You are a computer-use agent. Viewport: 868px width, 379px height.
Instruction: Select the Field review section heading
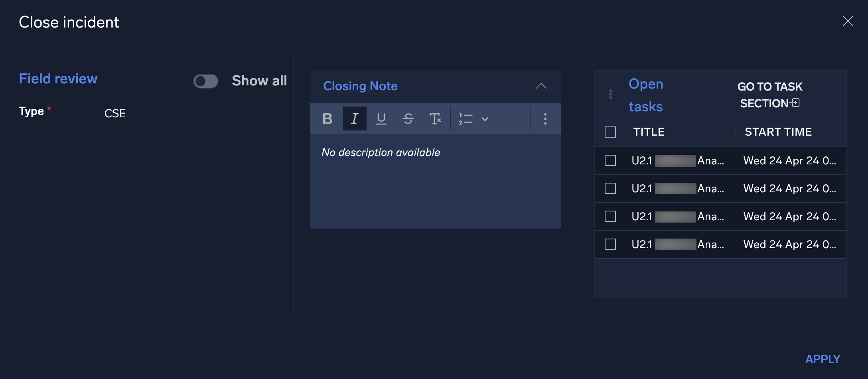[x=58, y=79]
